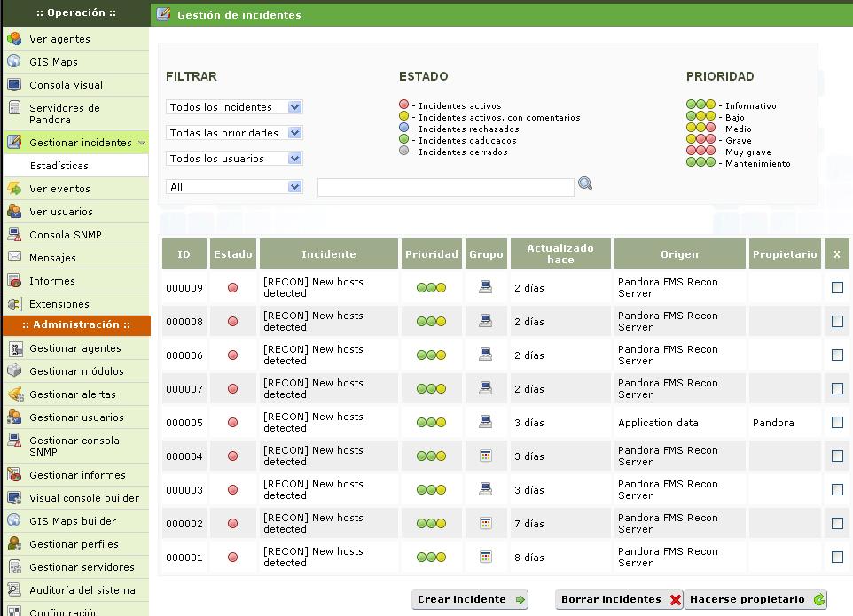Select checkbox for incident 000005
The width and height of the screenshot is (853, 616).
[x=837, y=423]
